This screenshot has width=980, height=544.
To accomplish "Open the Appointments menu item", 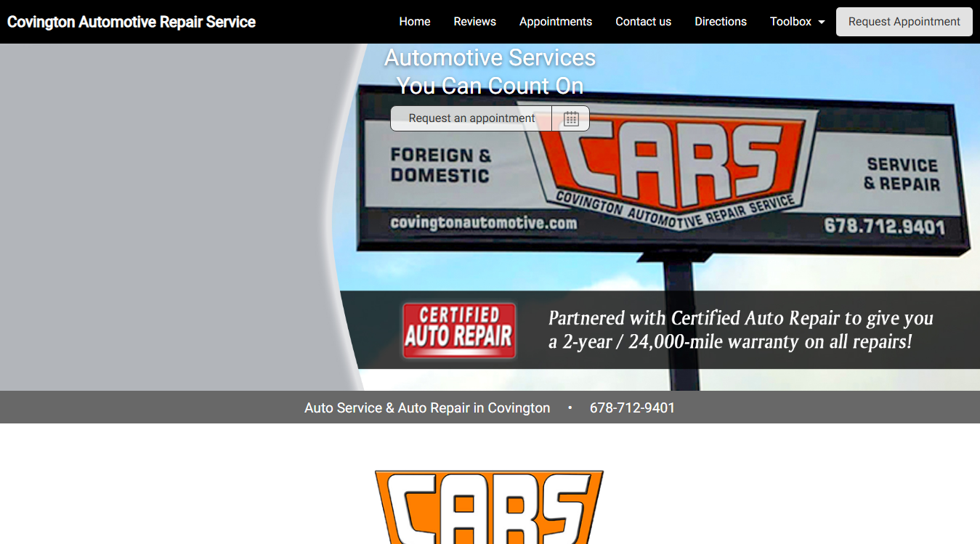I will [556, 22].
